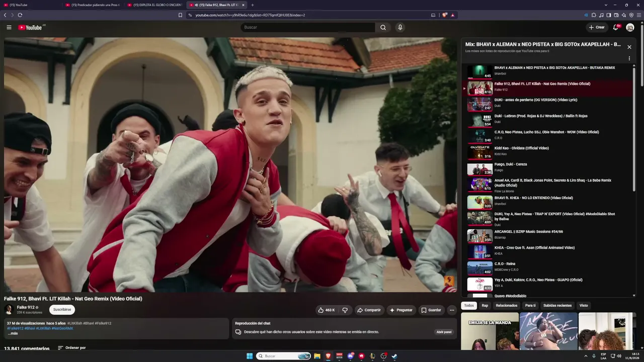Open YouTube notifications bell
The image size is (644, 362).
(x=615, y=27)
